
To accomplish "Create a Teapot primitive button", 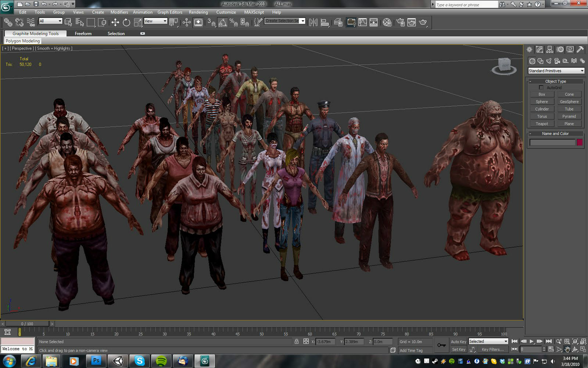I will (542, 124).
